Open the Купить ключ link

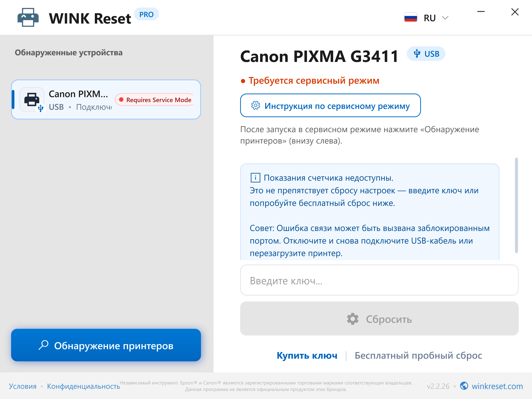pos(307,355)
